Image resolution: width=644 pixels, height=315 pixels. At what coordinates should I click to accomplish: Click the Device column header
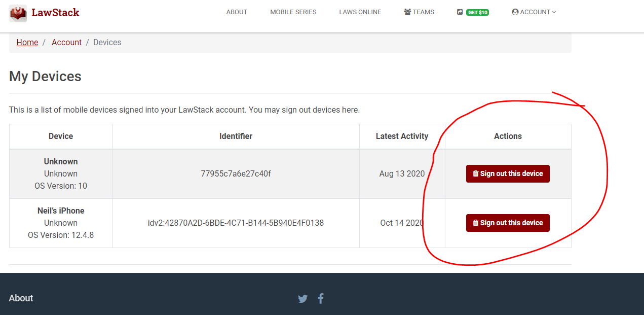61,136
